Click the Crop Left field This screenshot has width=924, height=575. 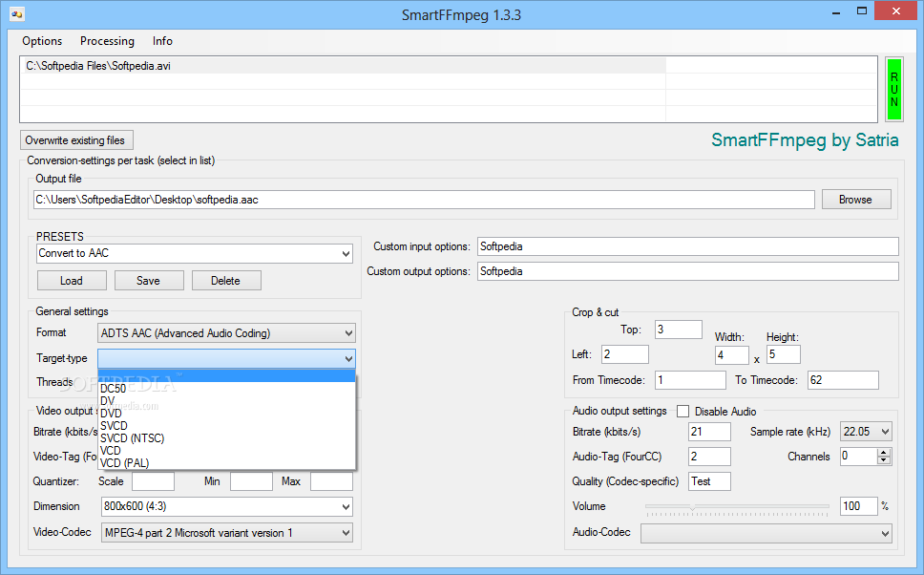coord(624,354)
